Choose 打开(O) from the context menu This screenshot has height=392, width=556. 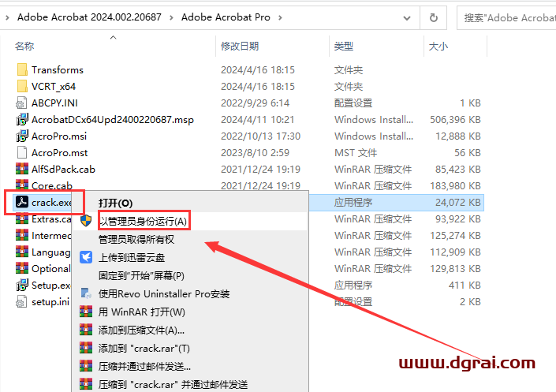coord(116,203)
